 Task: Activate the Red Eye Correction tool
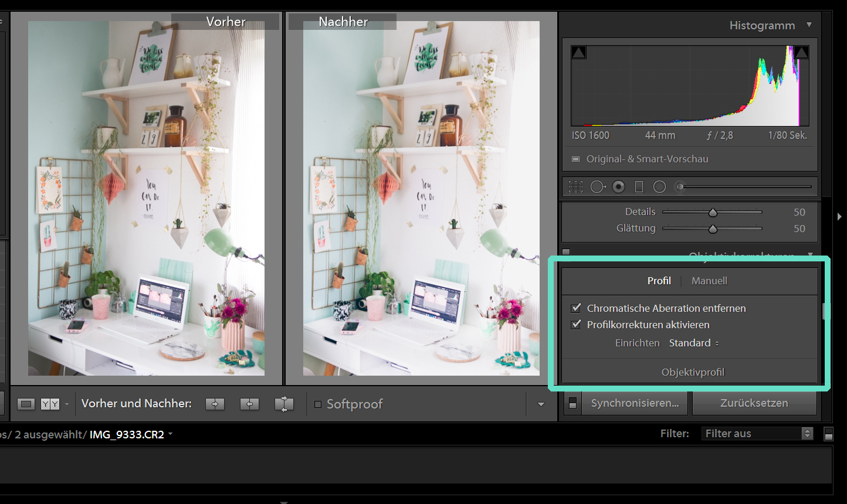(618, 187)
